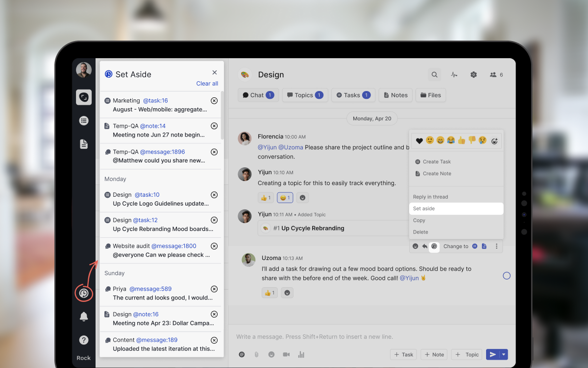Open the activity pulse icon in header
Image resolution: width=588 pixels, height=368 pixels.
click(454, 75)
